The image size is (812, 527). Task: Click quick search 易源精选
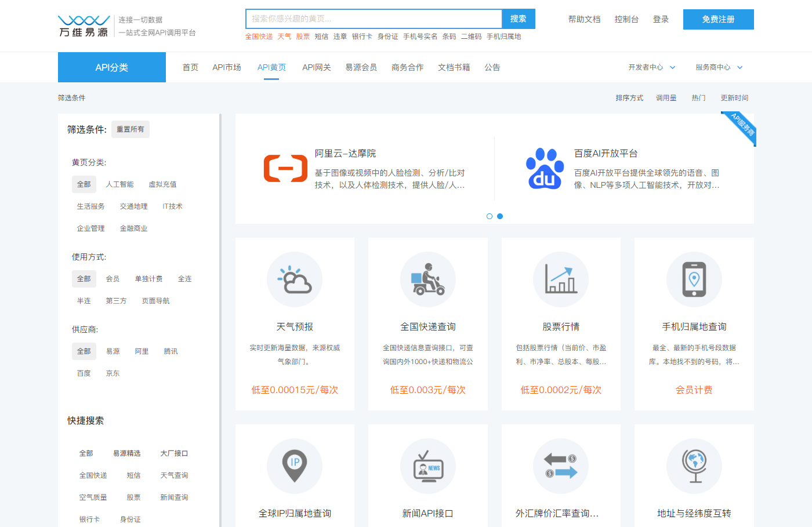(x=127, y=453)
